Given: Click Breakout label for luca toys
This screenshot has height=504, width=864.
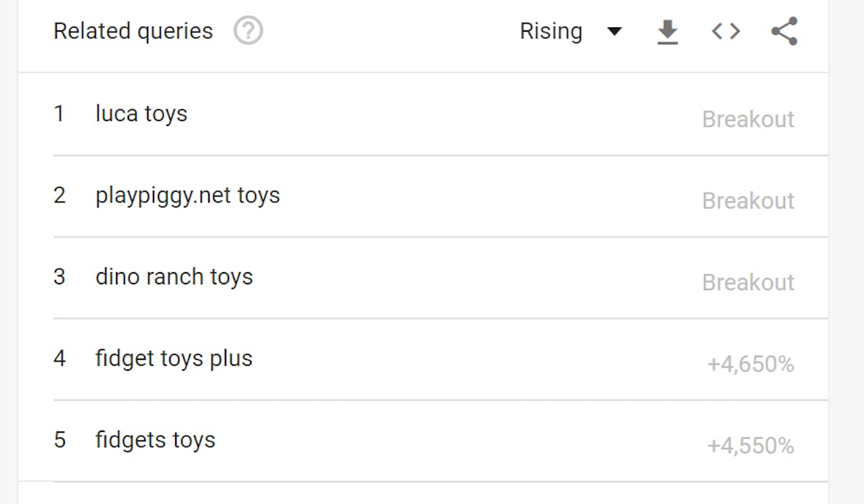Looking at the screenshot, I should click(748, 120).
